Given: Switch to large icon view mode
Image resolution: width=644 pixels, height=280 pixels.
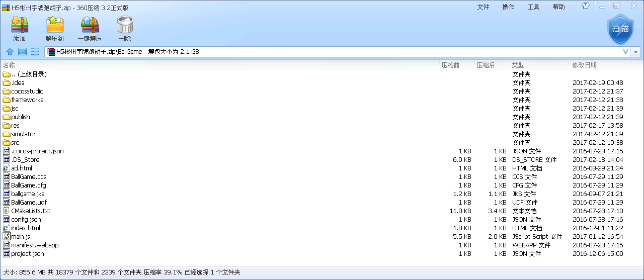Looking at the screenshot, I should 22,52.
